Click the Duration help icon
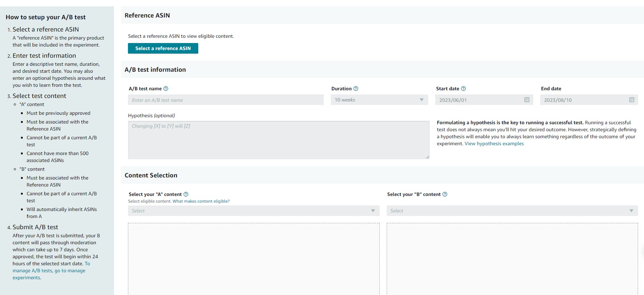The height and width of the screenshot is (295, 644). coord(356,89)
